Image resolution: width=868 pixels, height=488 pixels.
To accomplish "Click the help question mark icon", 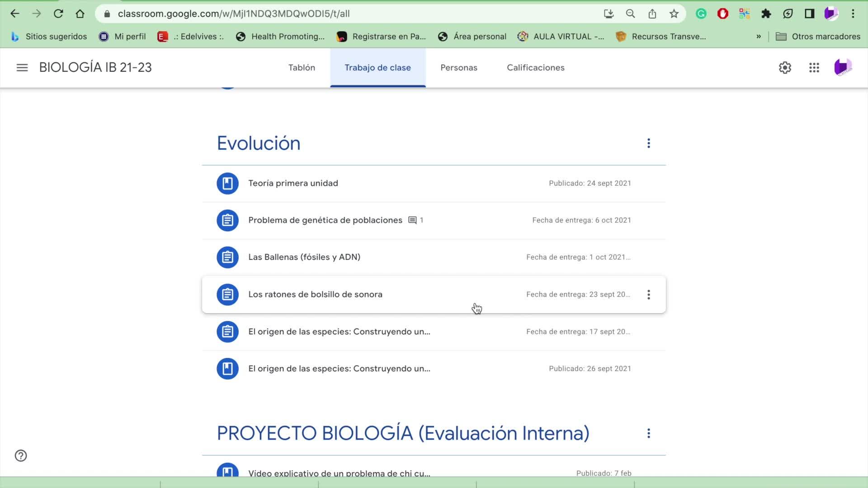I will (21, 455).
